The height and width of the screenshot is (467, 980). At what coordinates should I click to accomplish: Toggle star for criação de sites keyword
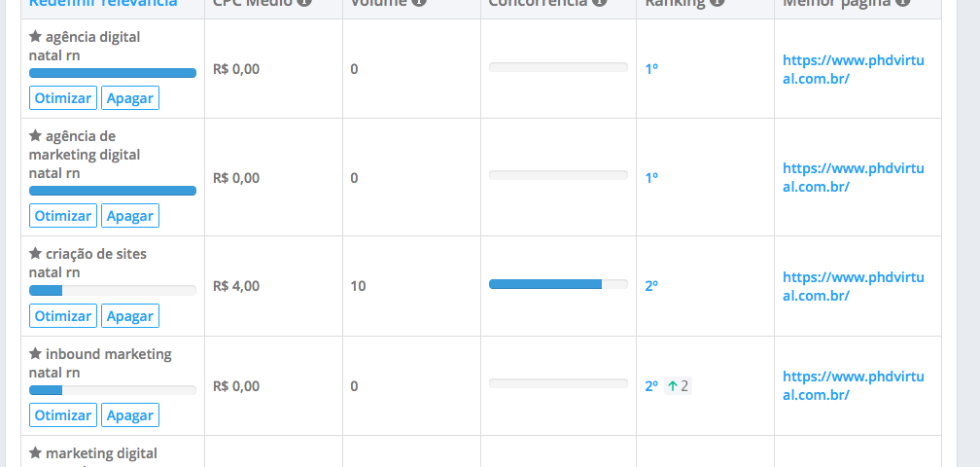[35, 254]
